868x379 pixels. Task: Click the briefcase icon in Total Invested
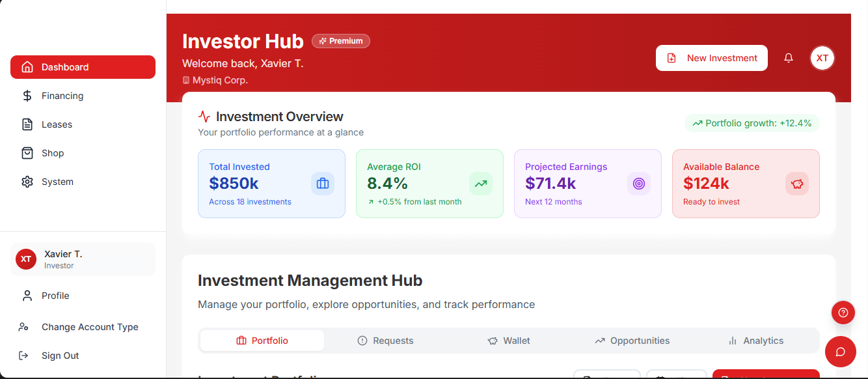[323, 184]
